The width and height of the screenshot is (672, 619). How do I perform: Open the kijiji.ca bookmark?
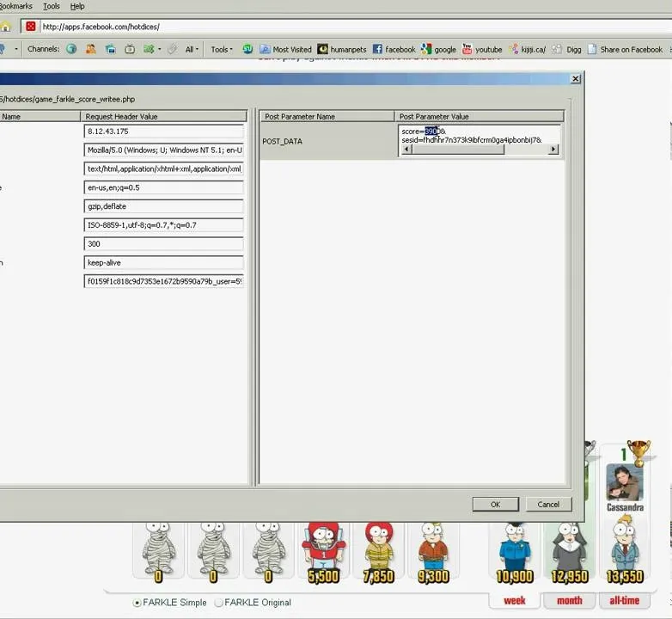[x=527, y=49]
